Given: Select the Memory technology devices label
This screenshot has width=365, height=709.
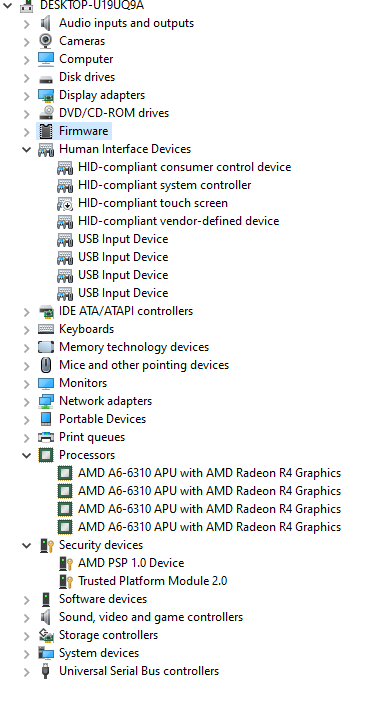Looking at the screenshot, I should (x=134, y=347).
